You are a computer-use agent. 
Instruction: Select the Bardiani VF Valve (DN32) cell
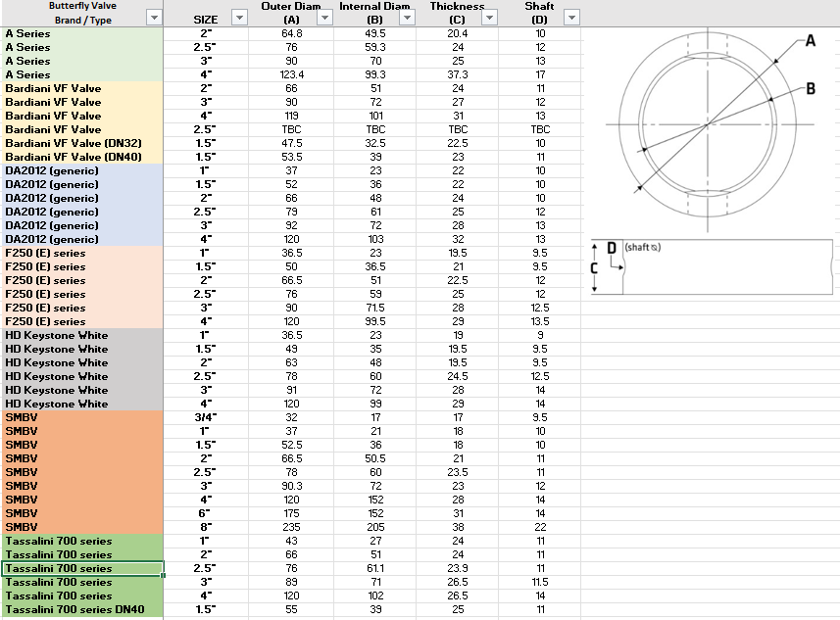tap(82, 143)
